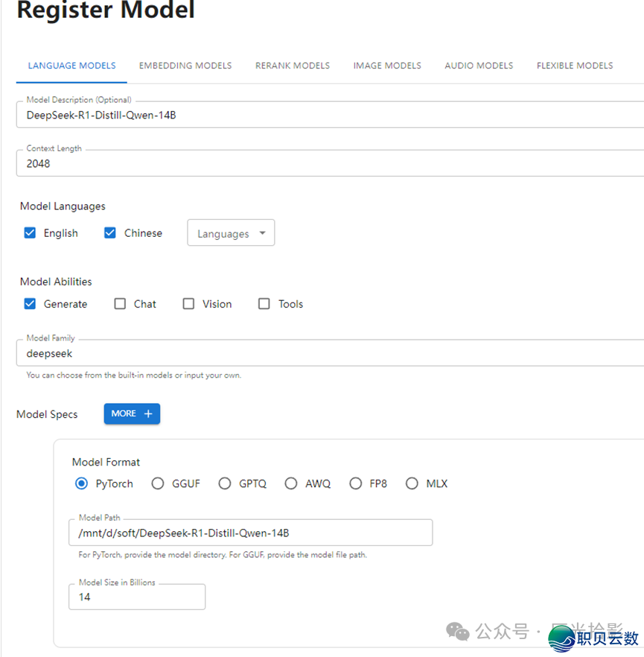This screenshot has width=644, height=657.
Task: Uncheck the English language checkbox
Action: (x=30, y=233)
